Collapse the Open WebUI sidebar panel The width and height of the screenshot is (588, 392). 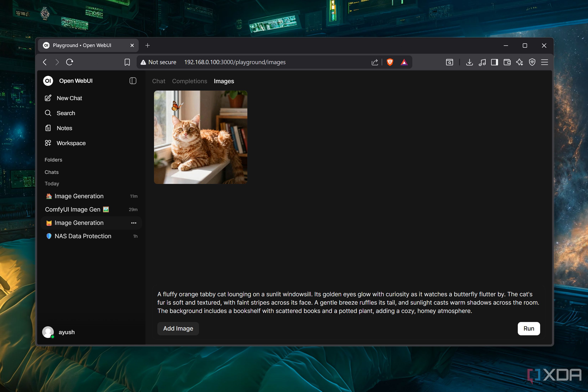[133, 81]
